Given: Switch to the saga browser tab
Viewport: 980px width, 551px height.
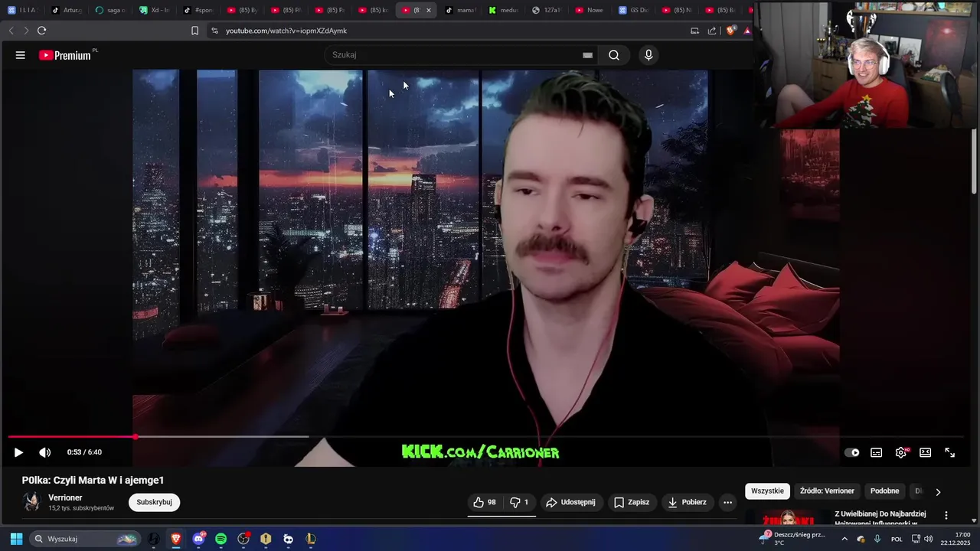Looking at the screenshot, I should [x=111, y=10].
